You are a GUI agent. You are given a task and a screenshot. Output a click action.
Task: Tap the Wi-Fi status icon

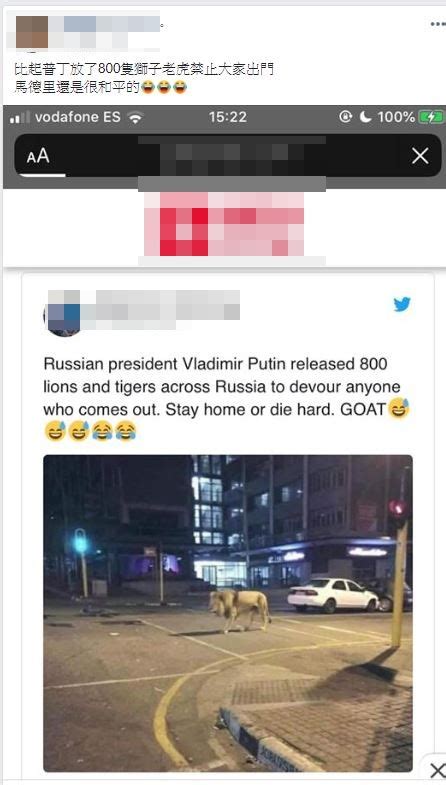[x=135, y=118]
